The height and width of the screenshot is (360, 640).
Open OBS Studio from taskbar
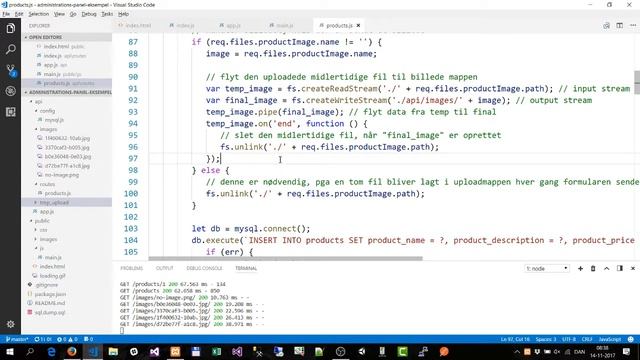coord(340,351)
